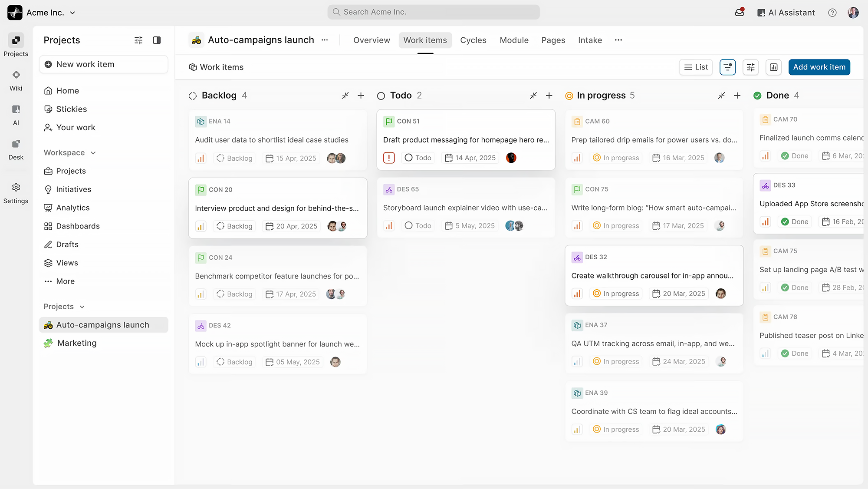868x489 pixels.
Task: Open the analytics chart icon in toolbar
Action: click(773, 67)
